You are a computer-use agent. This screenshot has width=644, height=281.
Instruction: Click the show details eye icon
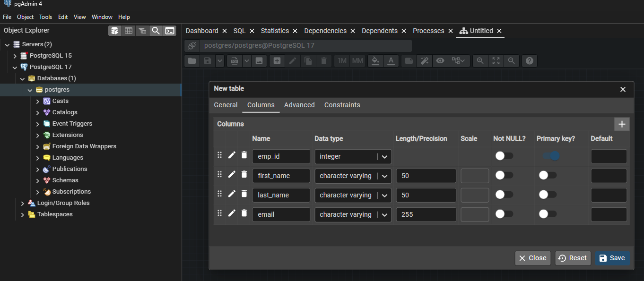[440, 61]
